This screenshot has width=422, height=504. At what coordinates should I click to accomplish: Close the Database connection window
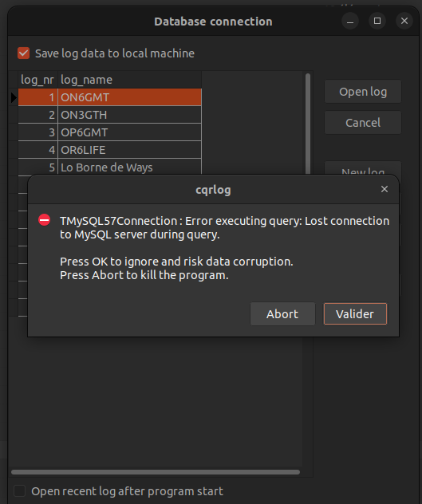pyautogui.click(x=404, y=22)
